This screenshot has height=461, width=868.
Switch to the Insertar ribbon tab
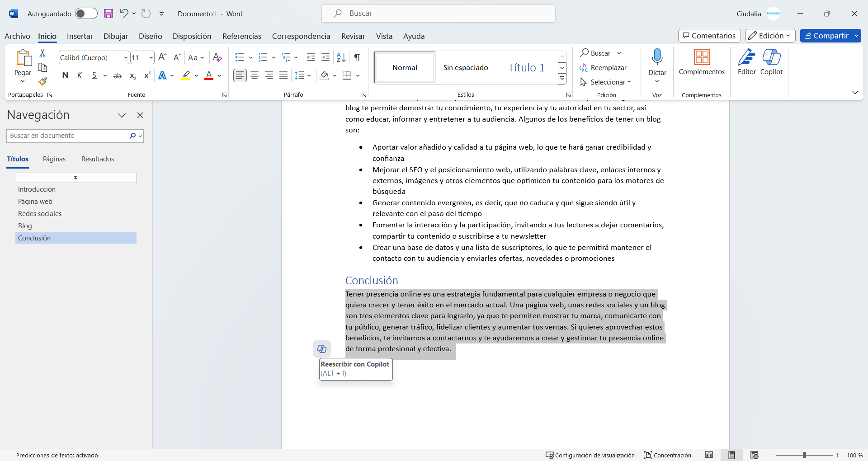80,36
